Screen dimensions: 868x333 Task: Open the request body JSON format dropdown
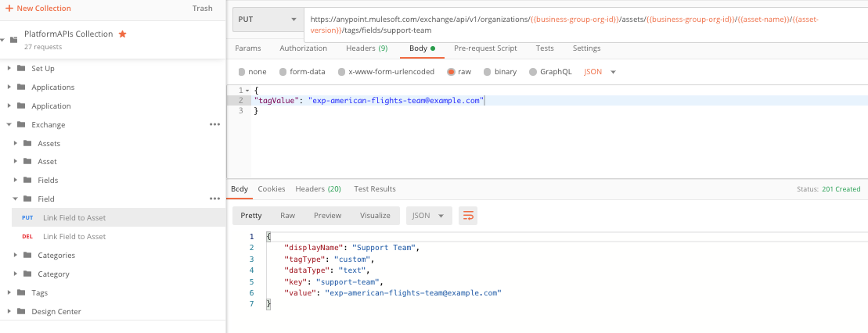pyautogui.click(x=600, y=72)
